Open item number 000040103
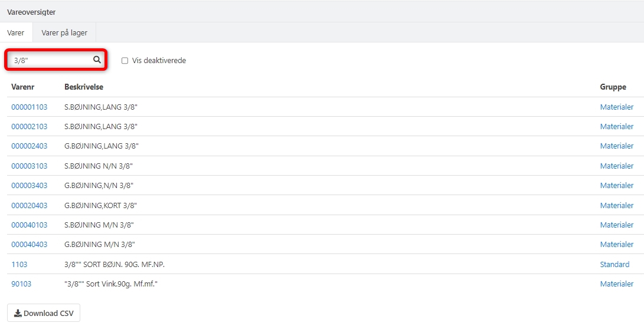The height and width of the screenshot is (326, 644). pos(30,225)
